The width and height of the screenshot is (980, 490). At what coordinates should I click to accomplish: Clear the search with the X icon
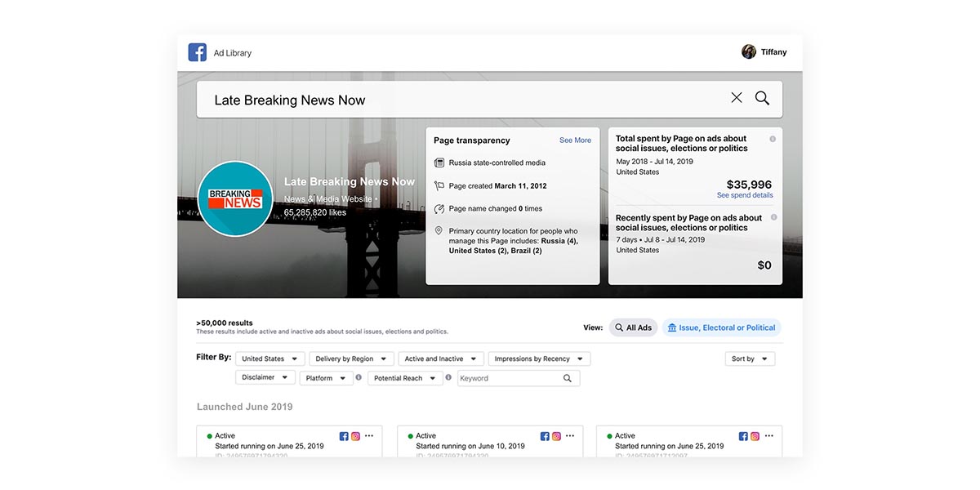coord(737,98)
